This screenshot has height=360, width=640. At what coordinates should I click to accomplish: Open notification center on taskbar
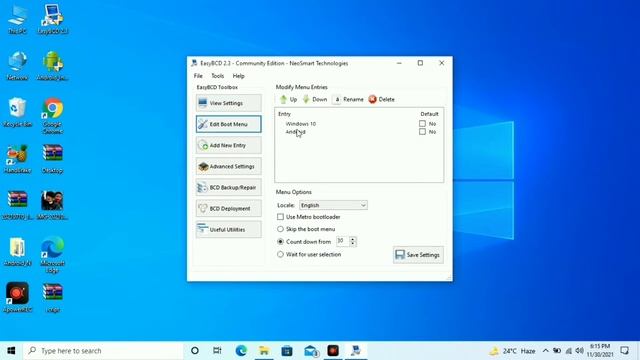(625, 351)
